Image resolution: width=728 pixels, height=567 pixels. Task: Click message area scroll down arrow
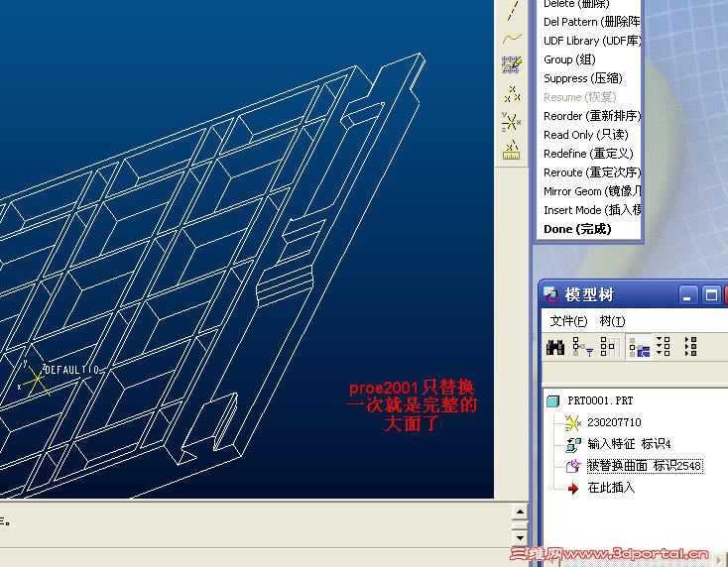pos(520,538)
